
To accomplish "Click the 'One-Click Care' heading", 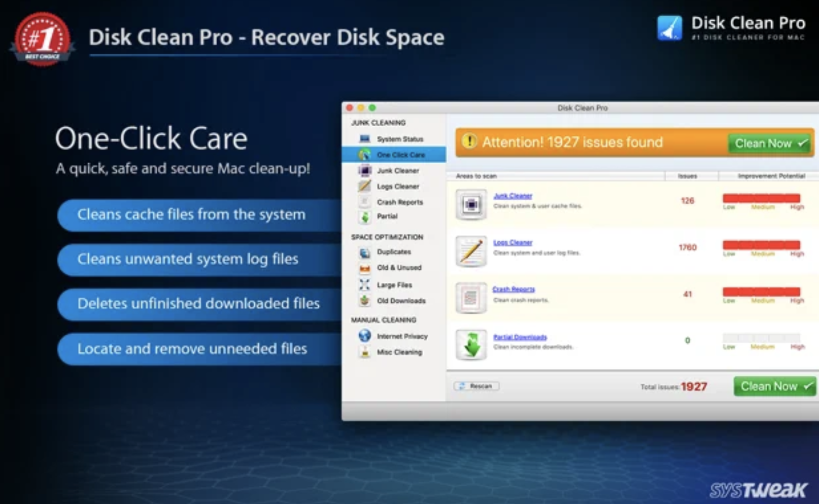I will click(151, 138).
